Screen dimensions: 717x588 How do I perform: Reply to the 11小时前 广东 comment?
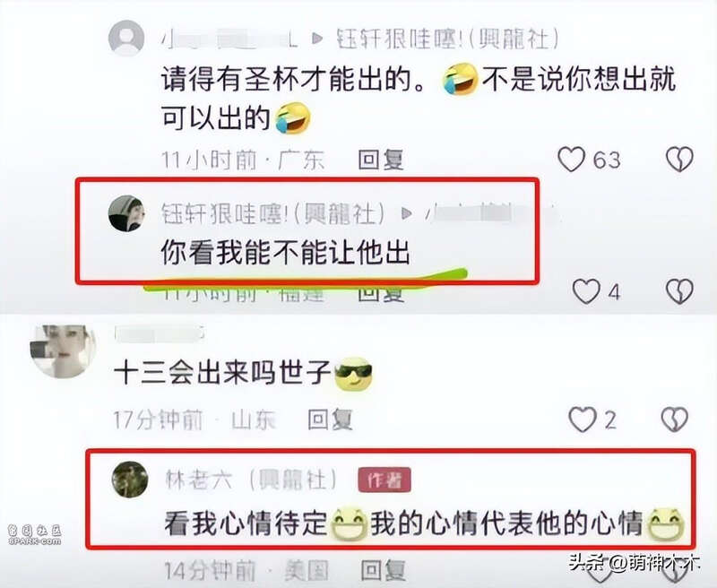click(380, 160)
